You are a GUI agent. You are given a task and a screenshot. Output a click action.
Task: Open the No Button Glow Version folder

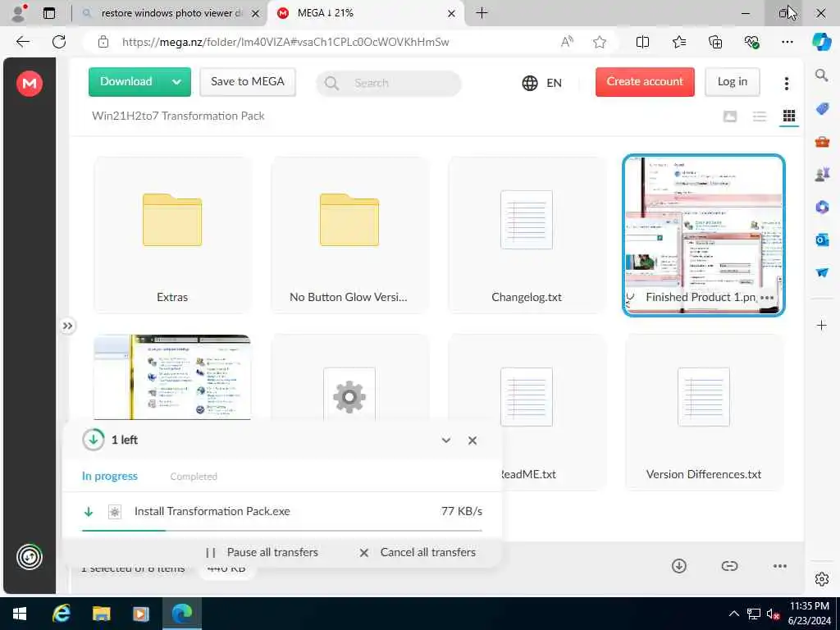pos(349,235)
